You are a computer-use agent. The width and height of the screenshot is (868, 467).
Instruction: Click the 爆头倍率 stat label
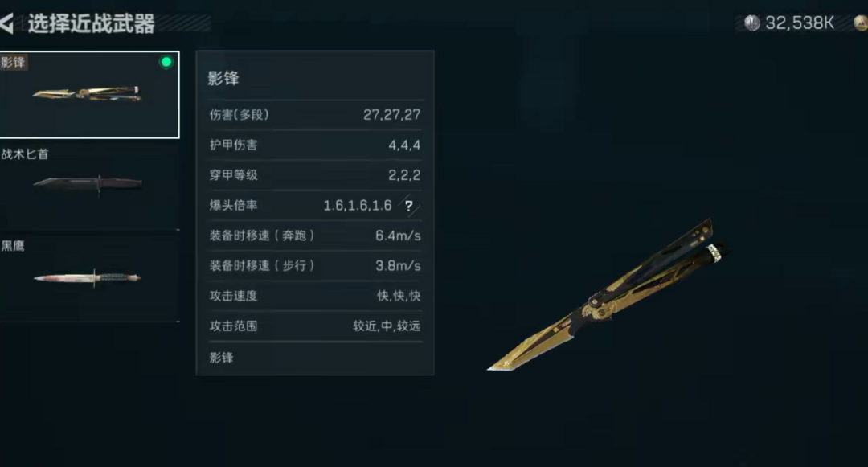tap(233, 205)
